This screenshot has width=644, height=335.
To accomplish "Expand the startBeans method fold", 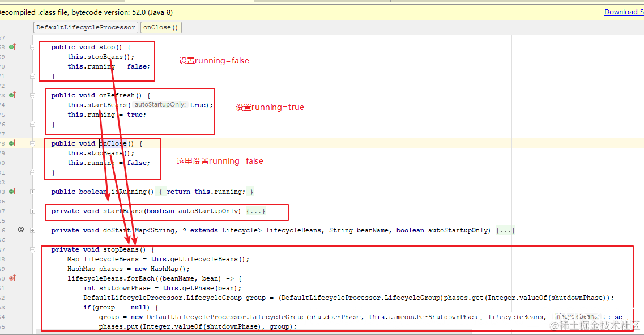I will point(32,211).
